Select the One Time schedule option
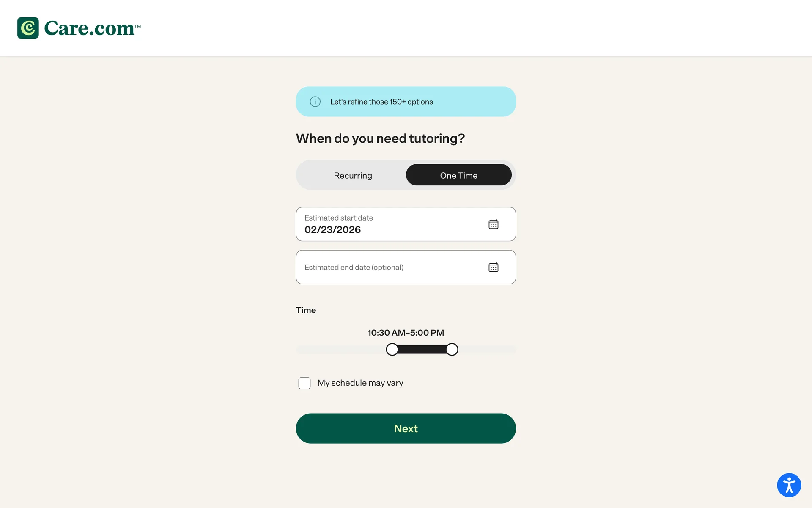Screen dimensions: 812x508 pos(458,175)
